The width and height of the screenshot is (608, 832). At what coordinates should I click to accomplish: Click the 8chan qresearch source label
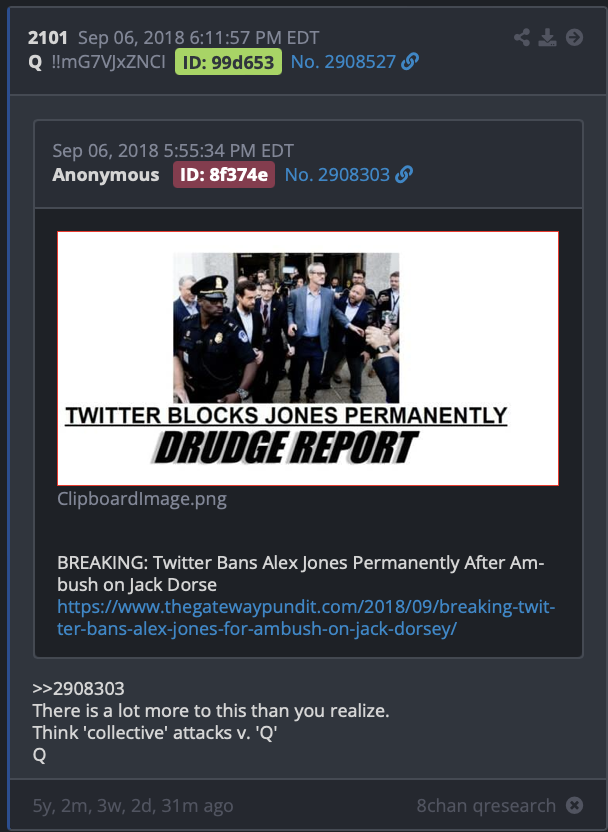pos(486,805)
